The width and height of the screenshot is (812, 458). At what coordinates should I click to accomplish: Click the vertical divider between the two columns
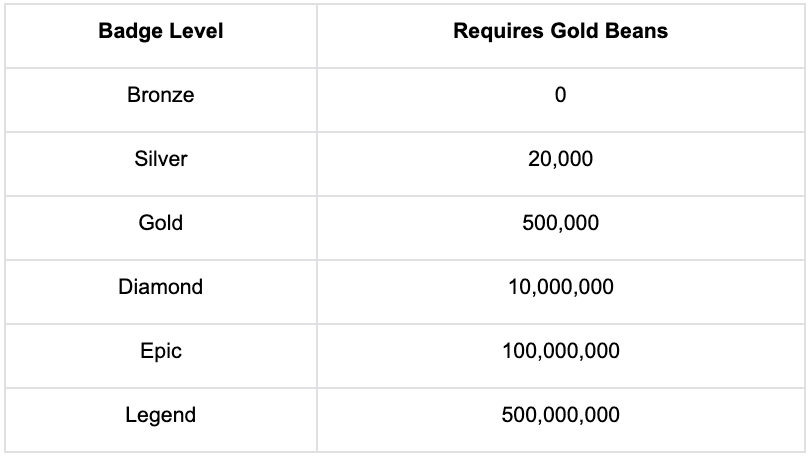(x=317, y=223)
